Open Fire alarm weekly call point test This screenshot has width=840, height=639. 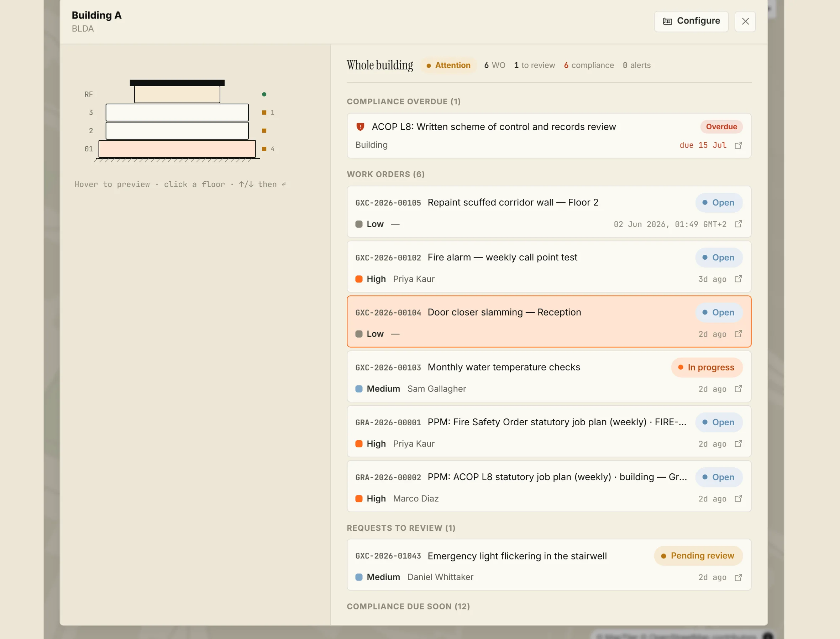click(x=549, y=267)
